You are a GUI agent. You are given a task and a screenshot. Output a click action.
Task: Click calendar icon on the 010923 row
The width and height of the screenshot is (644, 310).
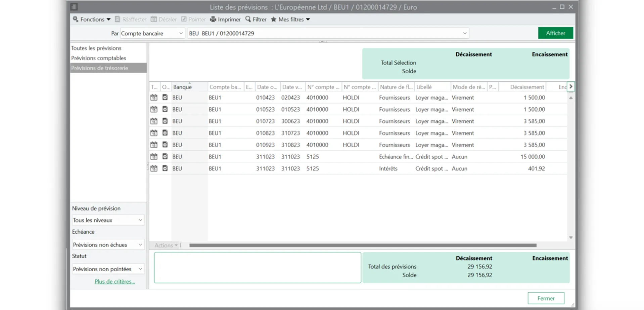pos(154,145)
